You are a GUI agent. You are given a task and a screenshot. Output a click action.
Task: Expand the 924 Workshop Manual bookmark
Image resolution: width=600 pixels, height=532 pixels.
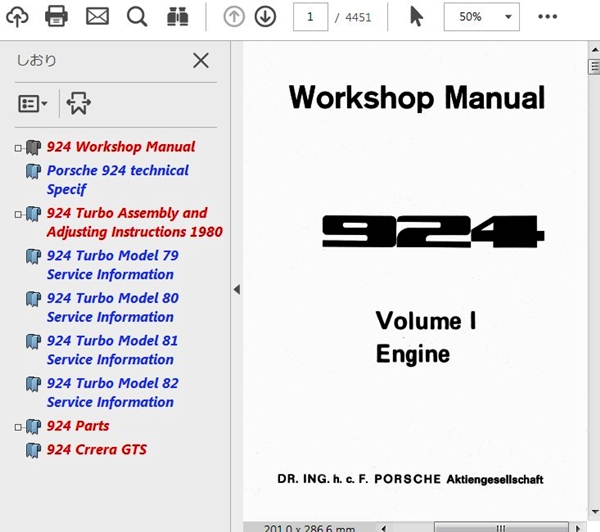pyautogui.click(x=18, y=148)
